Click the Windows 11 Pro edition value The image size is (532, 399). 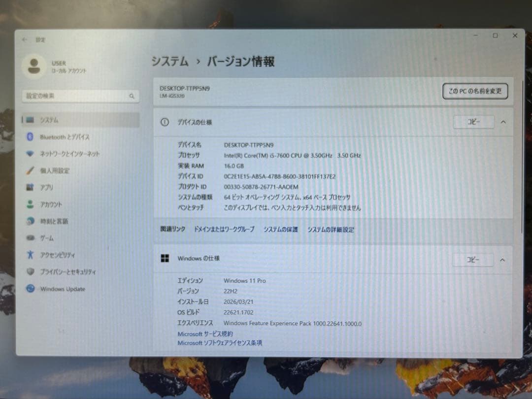pyautogui.click(x=245, y=281)
